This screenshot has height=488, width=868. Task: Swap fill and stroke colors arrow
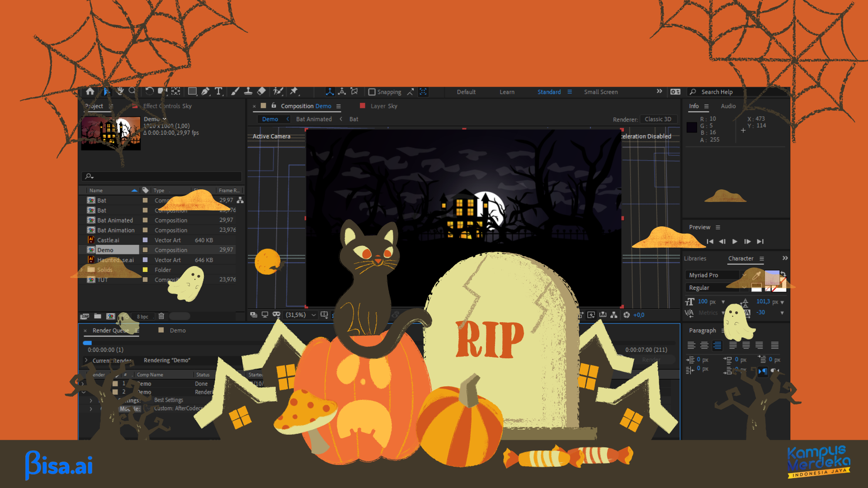(783, 274)
